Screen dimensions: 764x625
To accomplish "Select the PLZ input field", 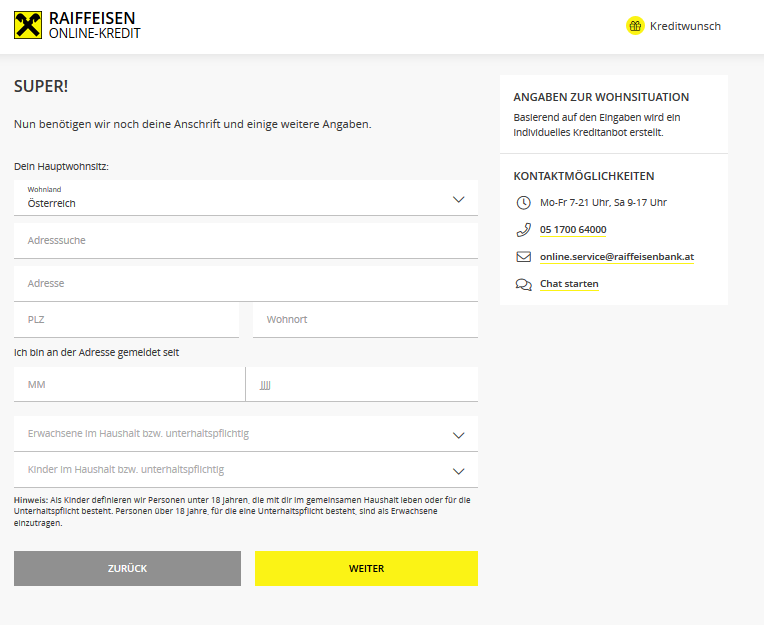I will coord(126,320).
